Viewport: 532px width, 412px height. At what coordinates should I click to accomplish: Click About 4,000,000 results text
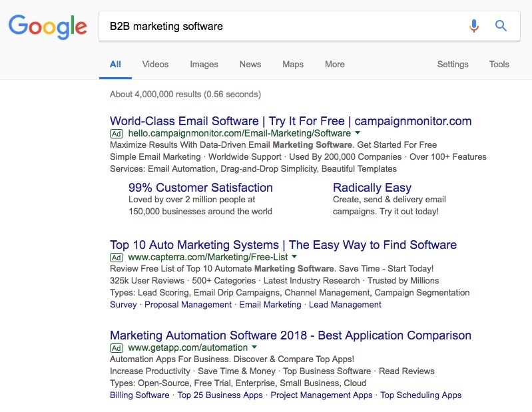click(x=185, y=95)
